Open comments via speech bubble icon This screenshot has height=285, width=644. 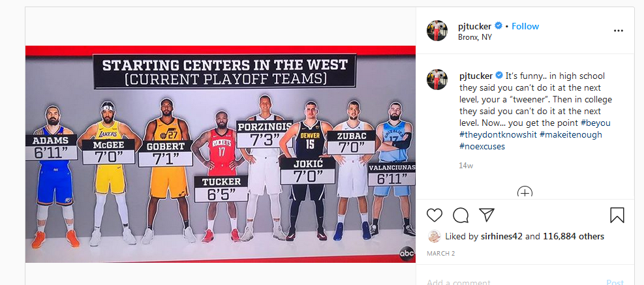click(461, 215)
